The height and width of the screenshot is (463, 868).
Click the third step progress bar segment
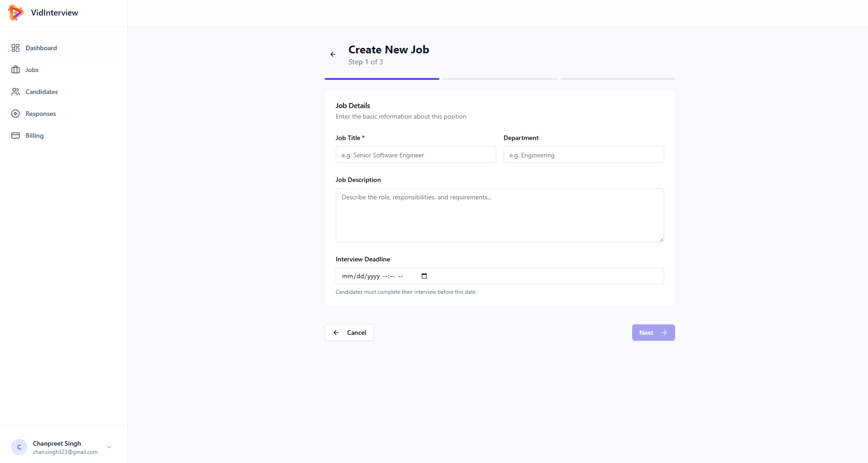pyautogui.click(x=618, y=79)
